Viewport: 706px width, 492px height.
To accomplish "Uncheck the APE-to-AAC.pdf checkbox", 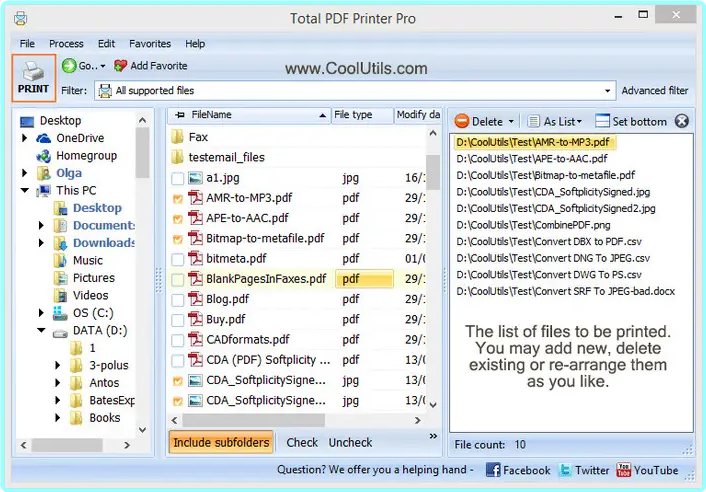I will click(x=177, y=219).
